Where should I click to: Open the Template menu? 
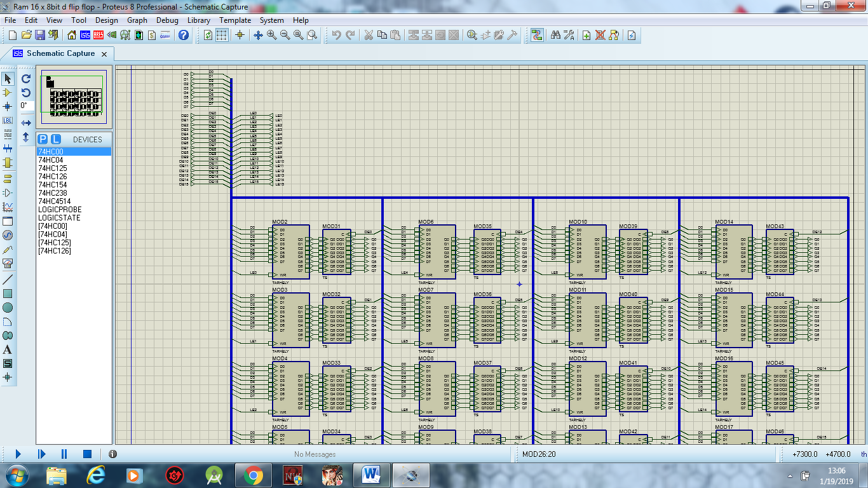tap(235, 20)
